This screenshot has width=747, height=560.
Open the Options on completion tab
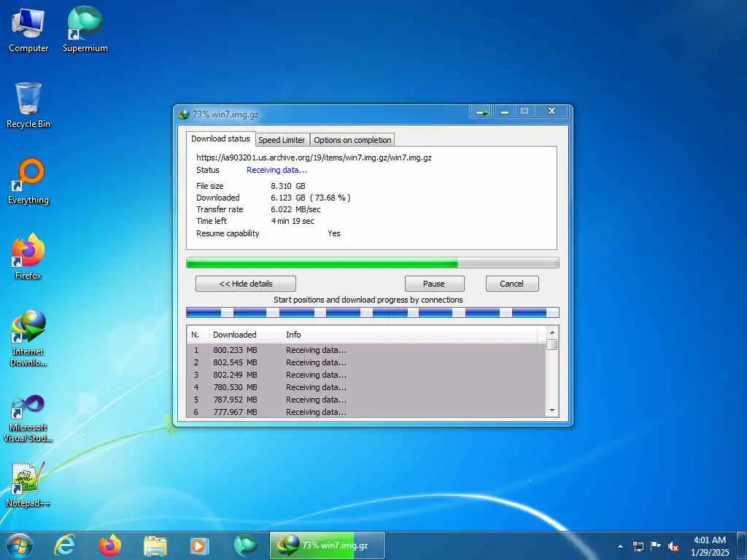[x=352, y=140]
